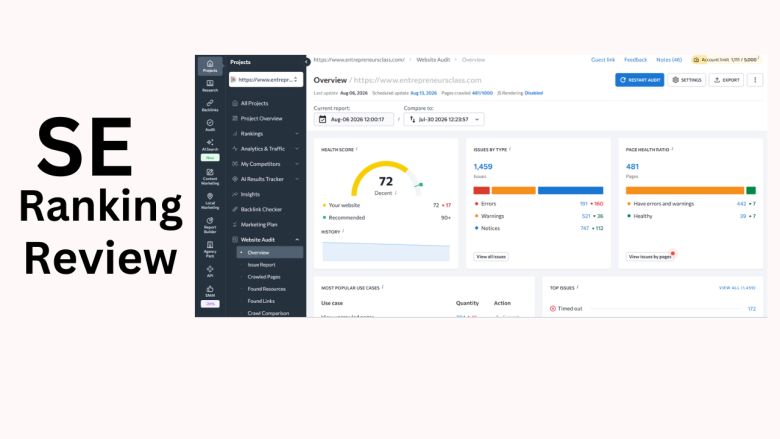Open the project URL selector dropdown
The image size is (780, 439).
click(266, 80)
